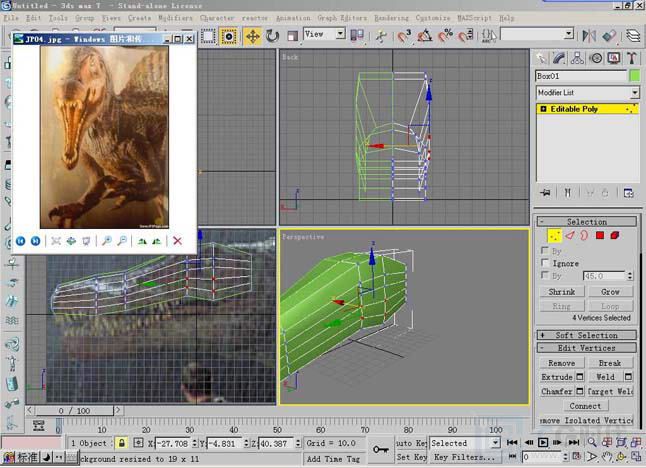Zoom in on picture viewer image
The height and width of the screenshot is (468, 646).
(x=107, y=241)
